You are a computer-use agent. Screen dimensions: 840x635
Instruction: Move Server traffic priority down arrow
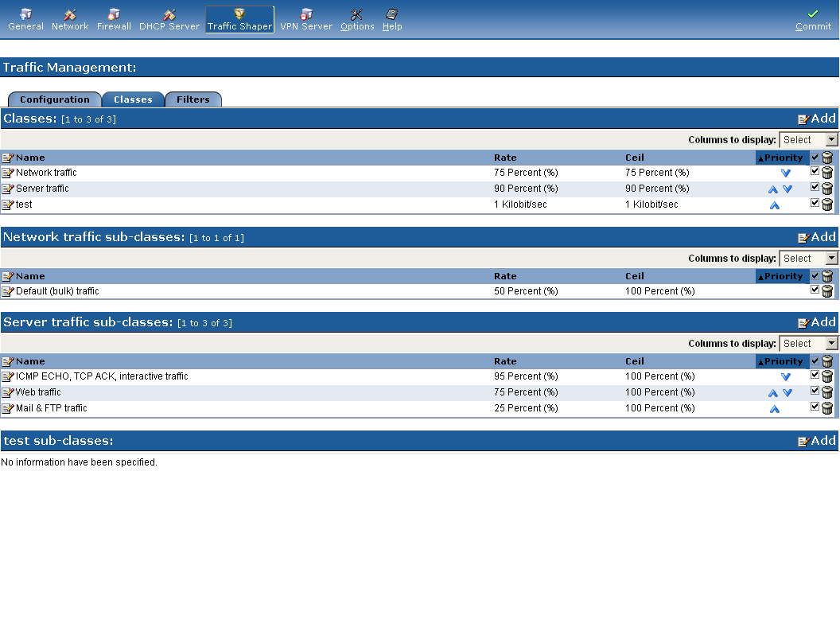coord(787,189)
